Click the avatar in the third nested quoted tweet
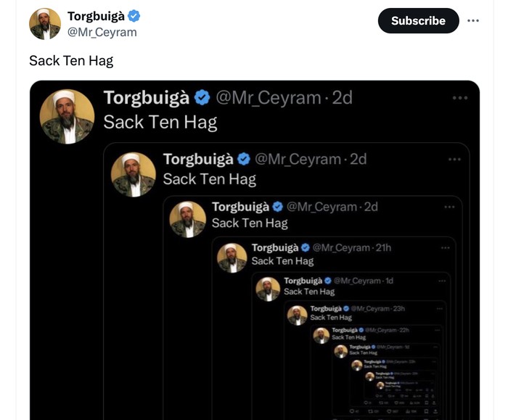Image resolution: width=508 pixels, height=420 pixels. pos(188,220)
